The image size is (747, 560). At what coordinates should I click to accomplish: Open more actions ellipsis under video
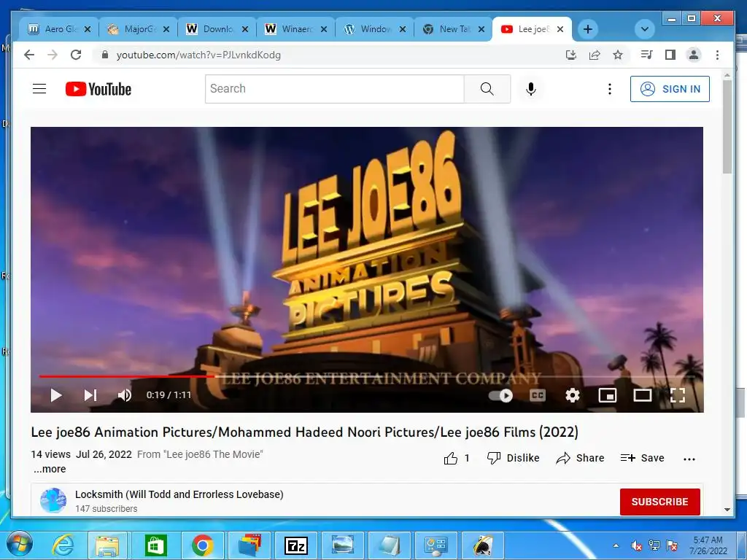pos(689,459)
